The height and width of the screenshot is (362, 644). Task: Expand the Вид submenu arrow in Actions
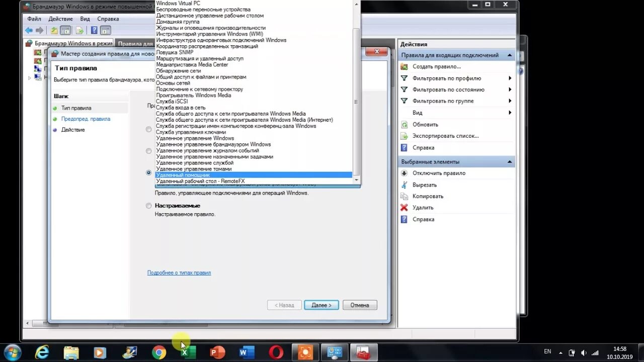(x=510, y=113)
